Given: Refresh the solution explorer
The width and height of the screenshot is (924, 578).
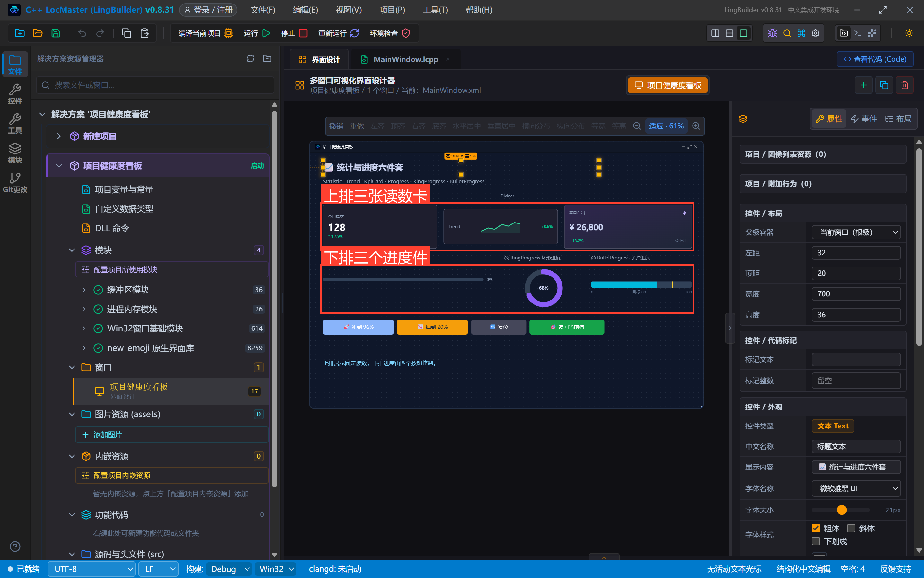Looking at the screenshot, I should click(x=250, y=58).
